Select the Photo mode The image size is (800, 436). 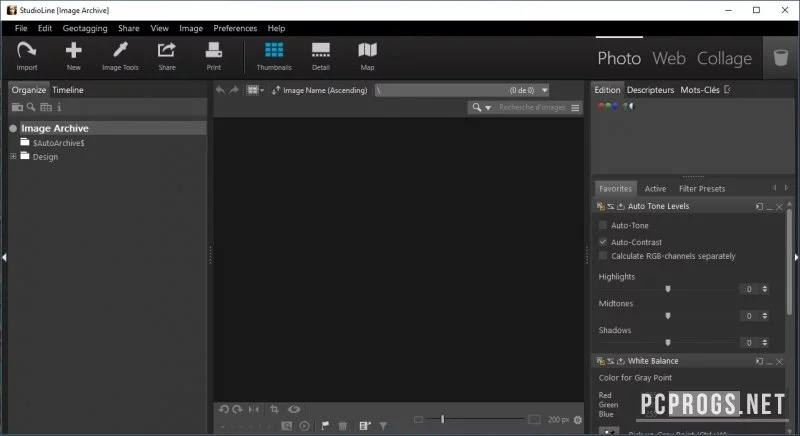click(x=619, y=58)
